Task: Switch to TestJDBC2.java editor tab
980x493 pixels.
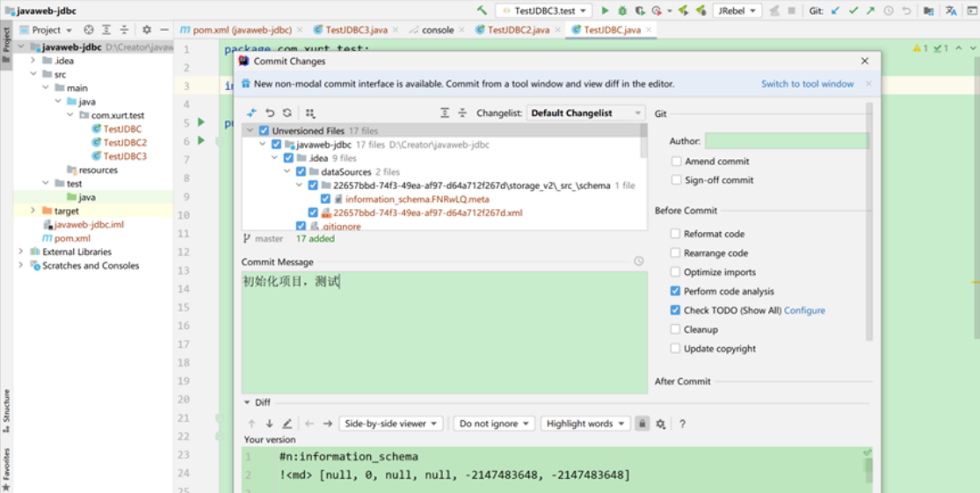Action: tap(519, 30)
